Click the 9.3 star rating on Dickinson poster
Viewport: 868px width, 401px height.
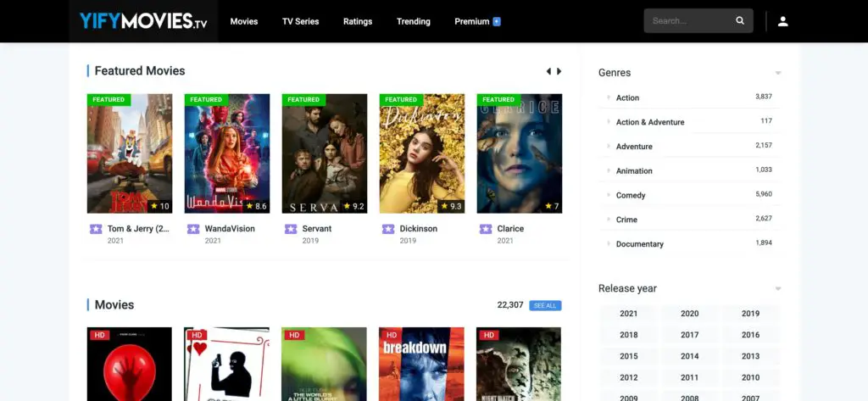click(x=451, y=206)
